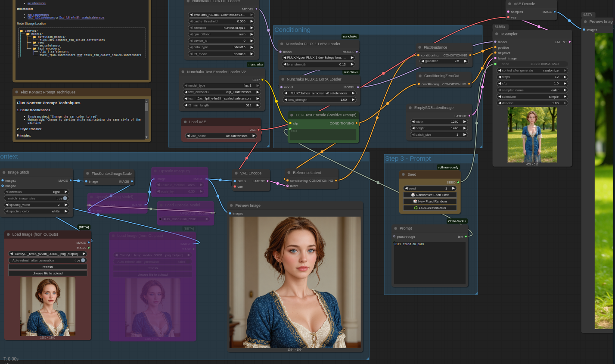Viewport: 615px width, 364px height.
Task: Click the CLIP Text Encode (Positive Prompt) collapse dot
Action: (x=292, y=115)
